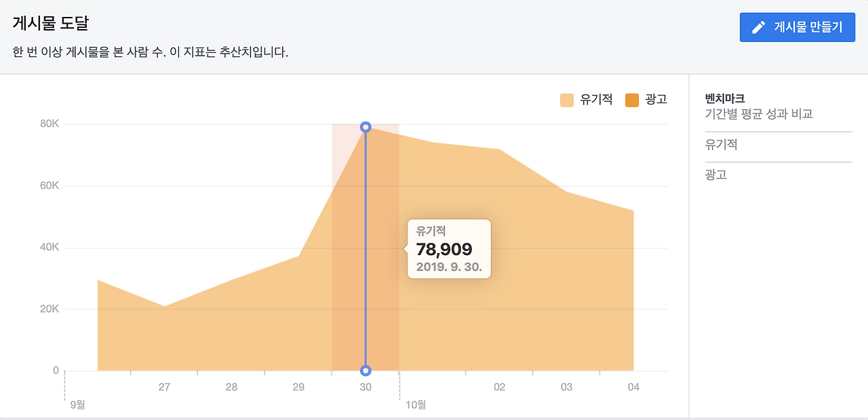Expand the 유기적 section under 벤치마크
The width and height of the screenshot is (868, 420).
click(x=713, y=145)
